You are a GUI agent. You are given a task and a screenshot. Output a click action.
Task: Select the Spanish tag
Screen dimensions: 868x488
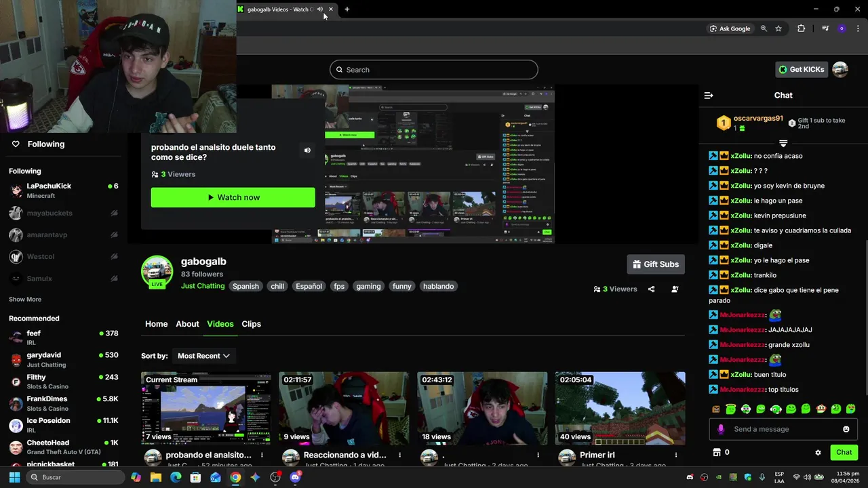245,286
